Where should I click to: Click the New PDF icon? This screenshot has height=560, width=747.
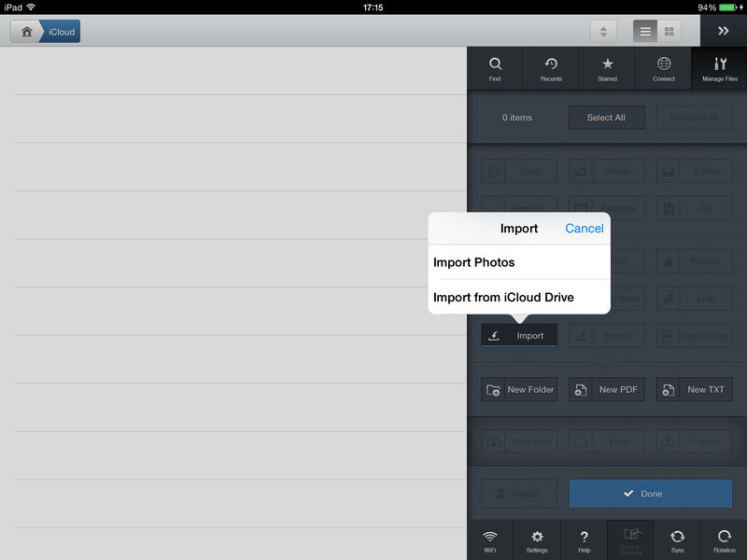coord(581,390)
